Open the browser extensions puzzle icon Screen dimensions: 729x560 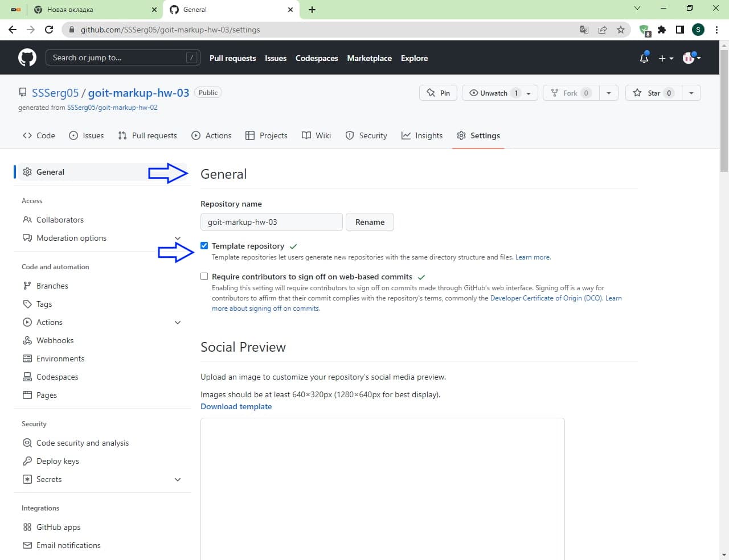pos(662,30)
